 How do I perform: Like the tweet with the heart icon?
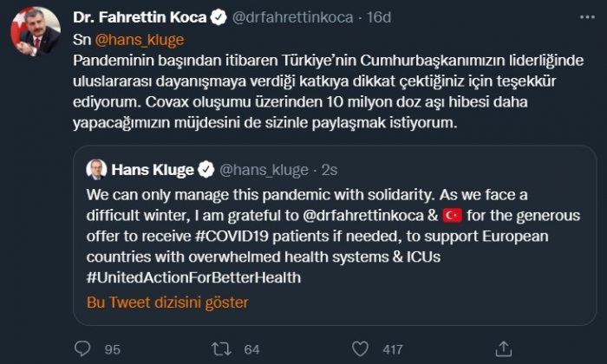tap(361, 348)
